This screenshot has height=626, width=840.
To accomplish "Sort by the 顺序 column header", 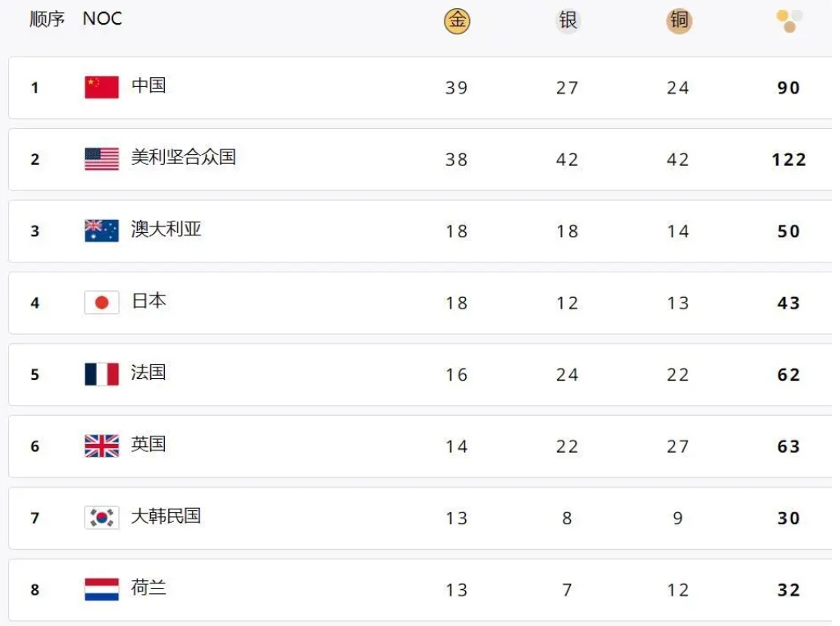I will pos(47,20).
